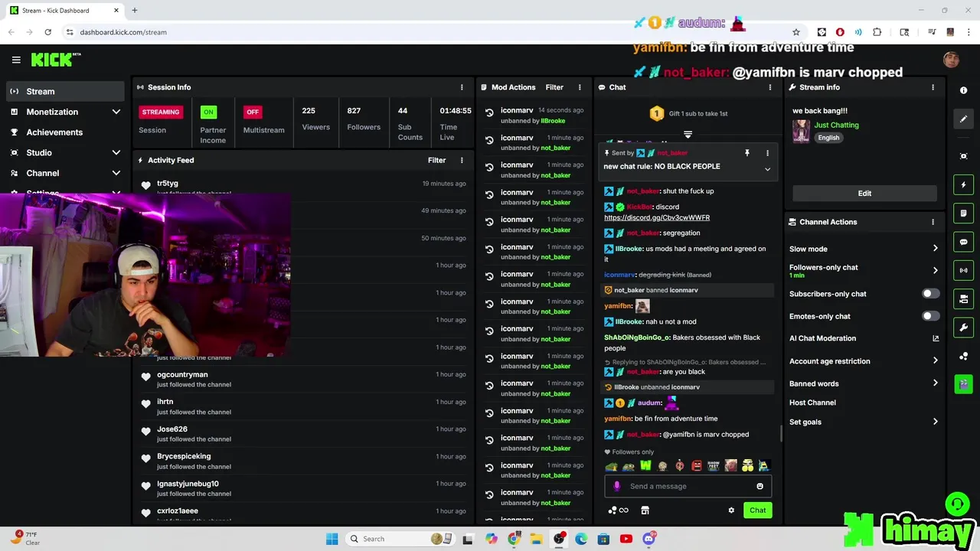Click the channel points infinity icon
Image resolution: width=980 pixels, height=551 pixels.
[619, 510]
